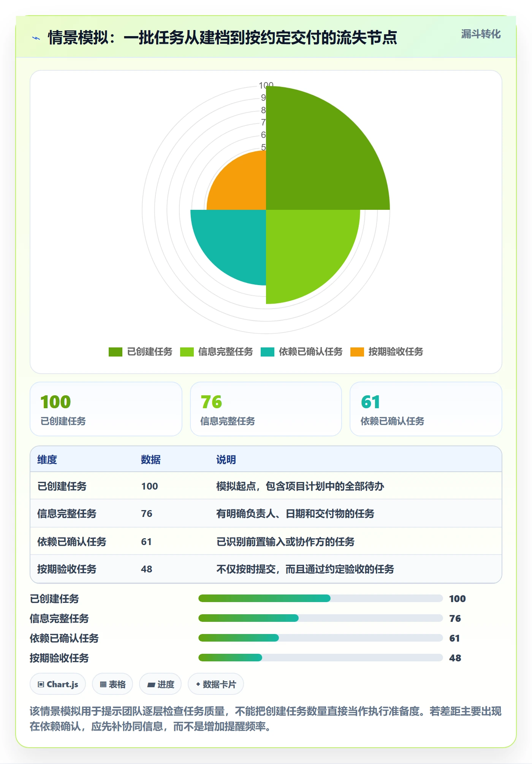Click 已创建任务 in the table's first row
The height and width of the screenshot is (764, 532).
pos(62,486)
